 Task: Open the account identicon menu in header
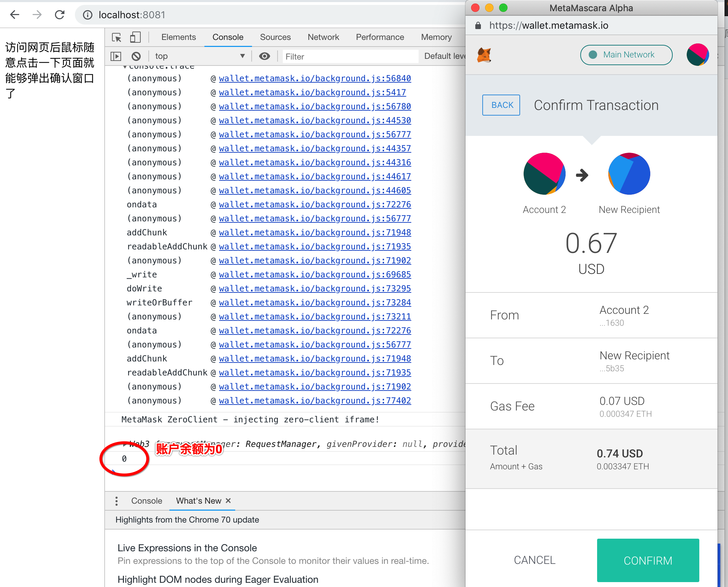pyautogui.click(x=697, y=55)
